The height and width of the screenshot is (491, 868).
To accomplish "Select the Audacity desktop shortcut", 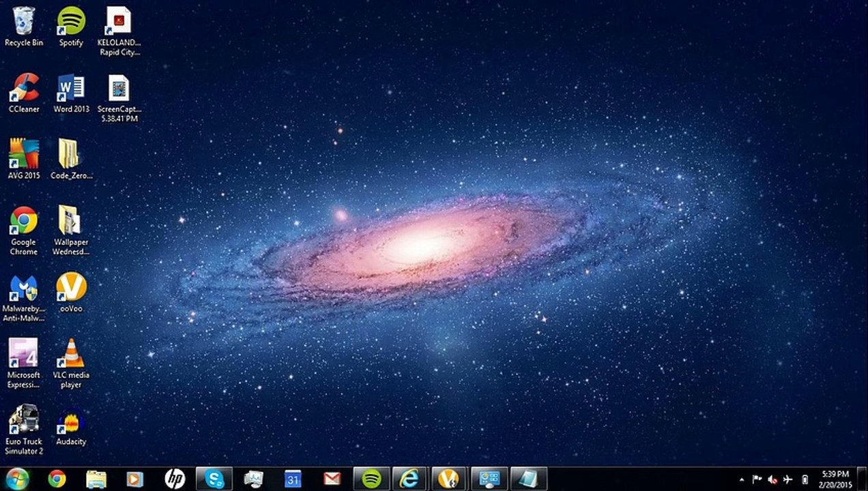I will point(71,426).
